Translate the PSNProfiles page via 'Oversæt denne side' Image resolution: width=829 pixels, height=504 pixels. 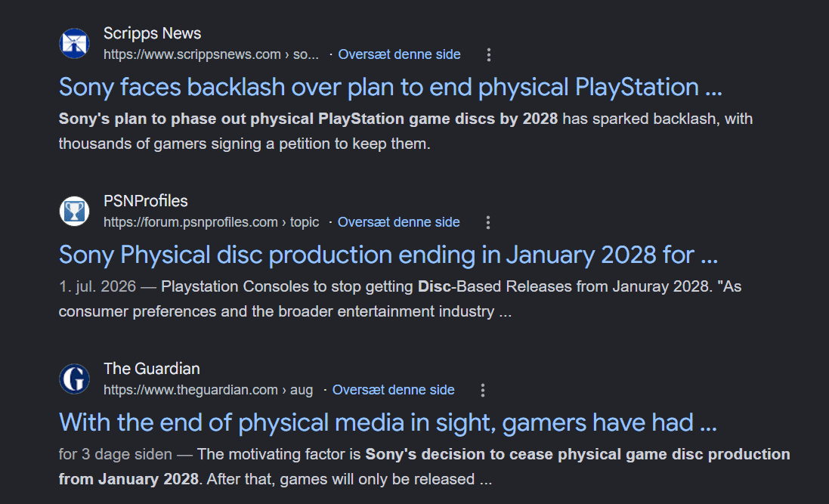click(x=399, y=222)
